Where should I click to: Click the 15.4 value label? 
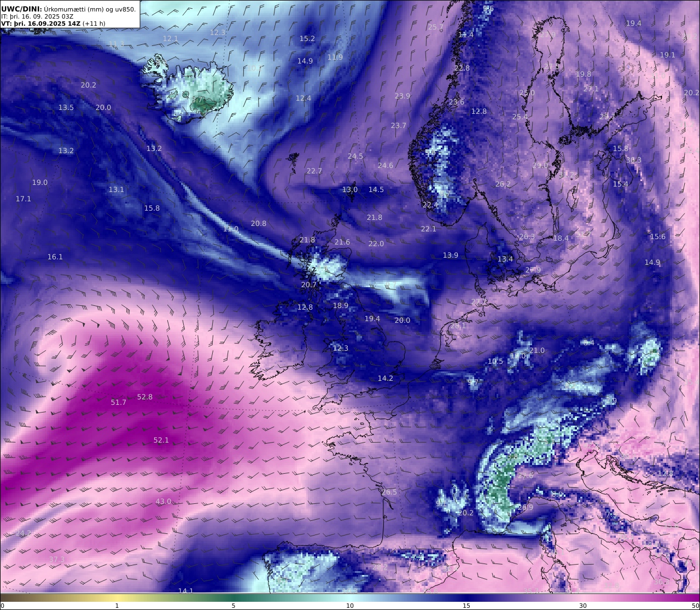click(x=621, y=184)
